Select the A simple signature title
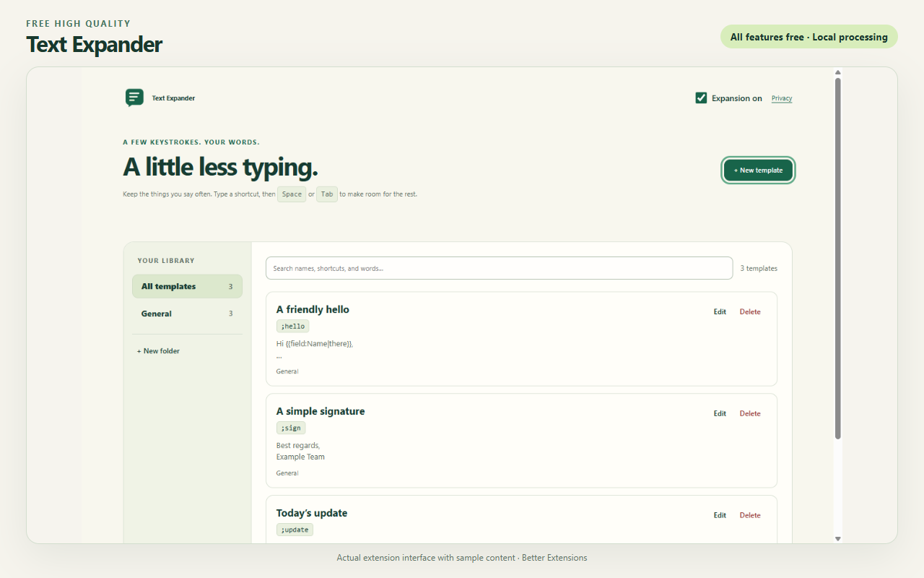 click(321, 411)
